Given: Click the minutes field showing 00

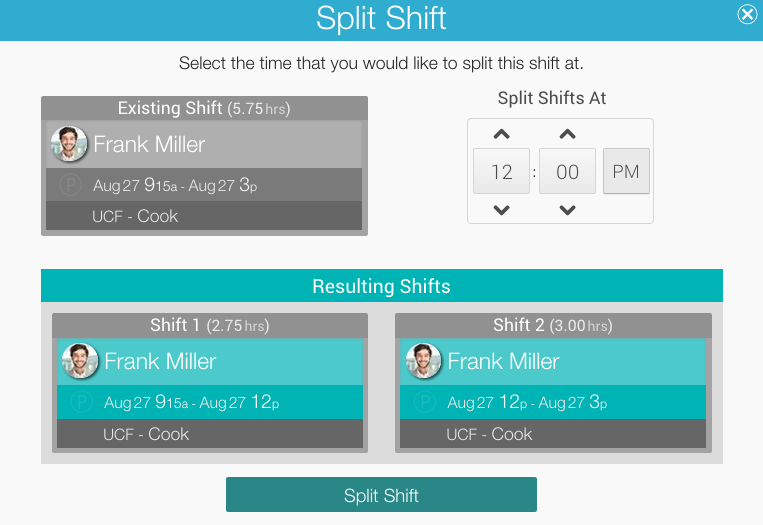Looking at the screenshot, I should pos(567,171).
